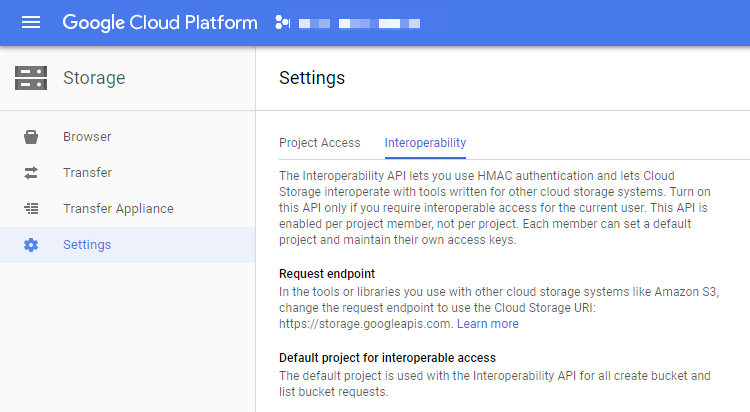Go to Google Cloud Platform home

160,22
